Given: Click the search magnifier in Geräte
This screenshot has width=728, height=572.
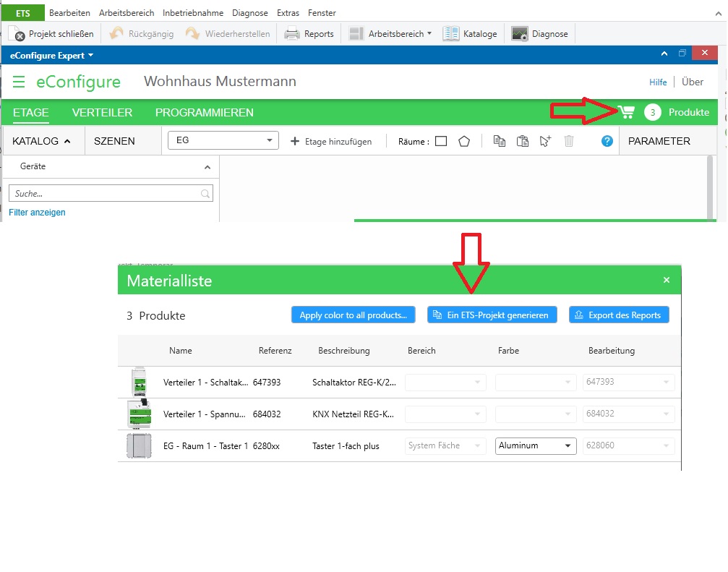Looking at the screenshot, I should click(205, 194).
